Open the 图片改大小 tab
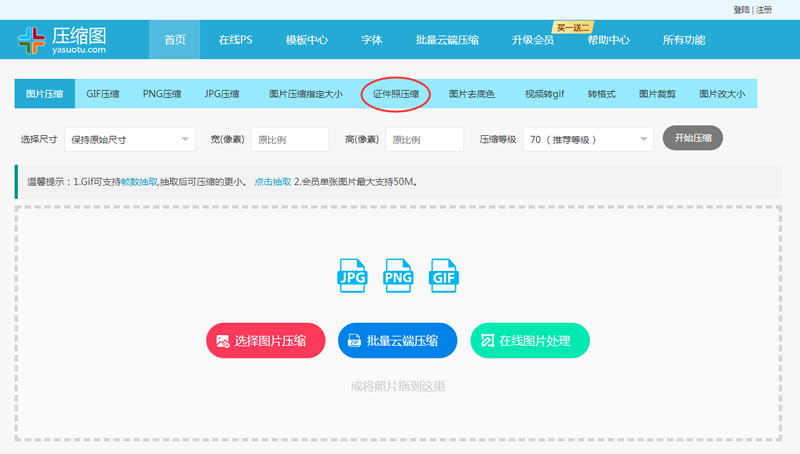Screen dimensions: 800x454 pyautogui.click(x=722, y=94)
